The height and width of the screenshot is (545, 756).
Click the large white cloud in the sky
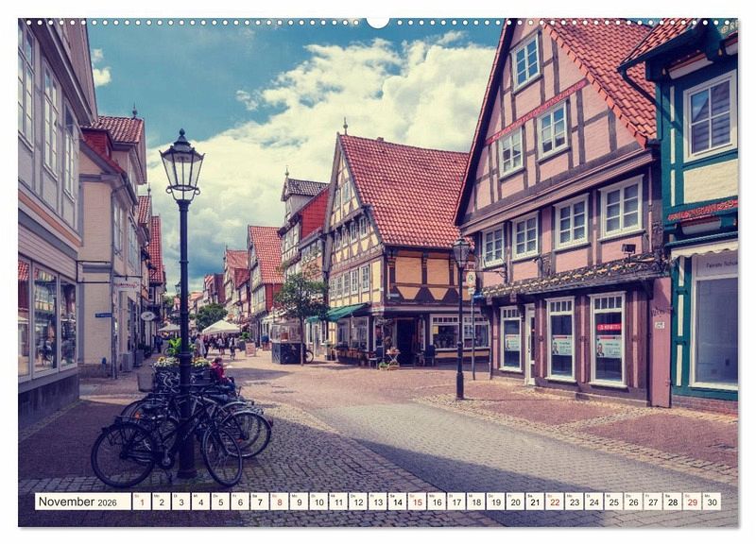coord(378,104)
